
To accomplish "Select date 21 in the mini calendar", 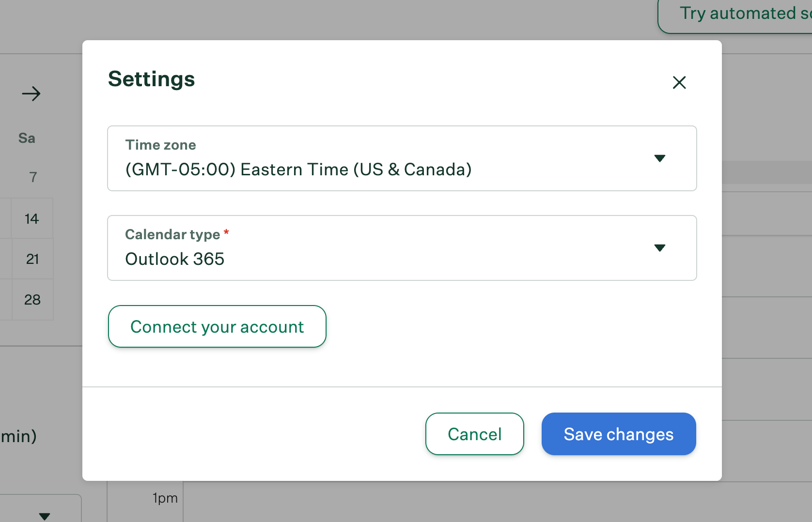I will tap(32, 259).
